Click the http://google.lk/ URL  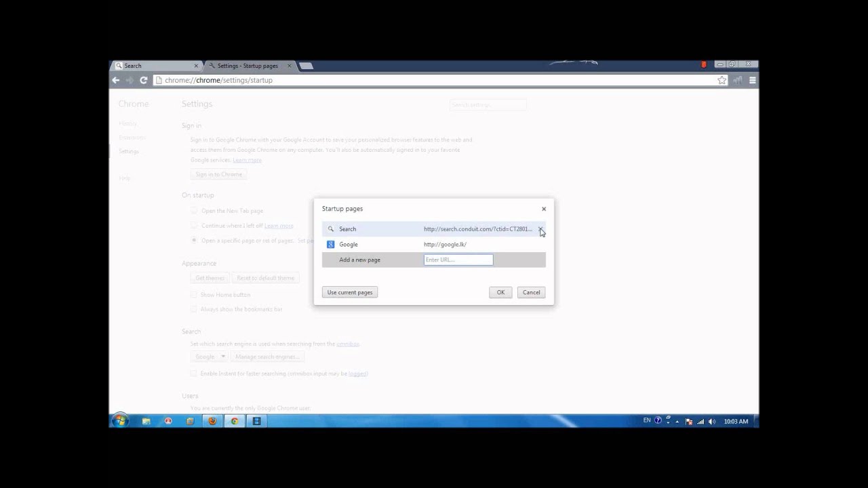445,245
